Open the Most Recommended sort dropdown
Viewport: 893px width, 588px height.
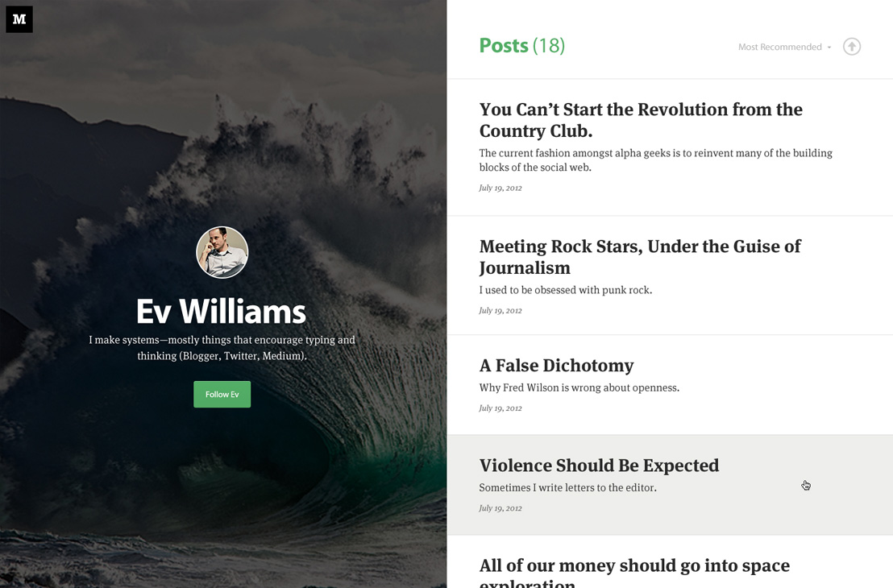784,48
